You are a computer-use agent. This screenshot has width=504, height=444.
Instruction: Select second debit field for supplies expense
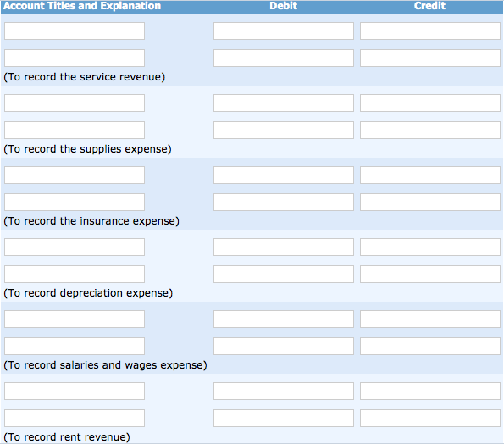284,130
